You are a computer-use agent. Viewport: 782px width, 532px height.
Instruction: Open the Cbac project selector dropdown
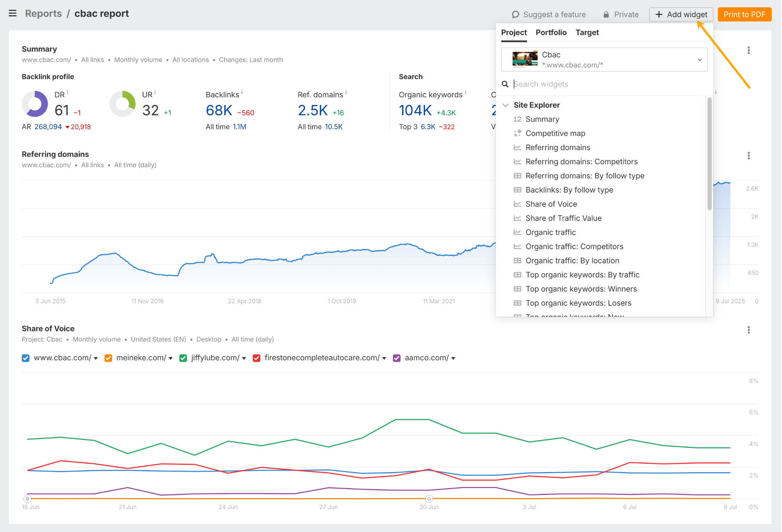click(x=700, y=60)
